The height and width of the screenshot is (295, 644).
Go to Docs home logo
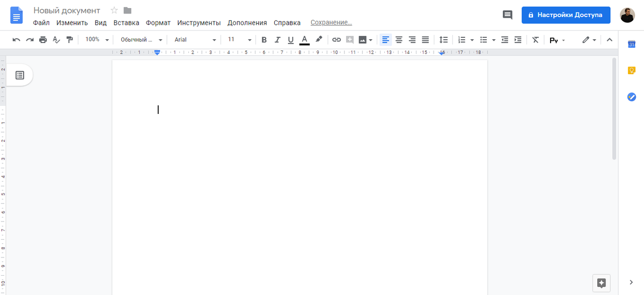point(17,15)
